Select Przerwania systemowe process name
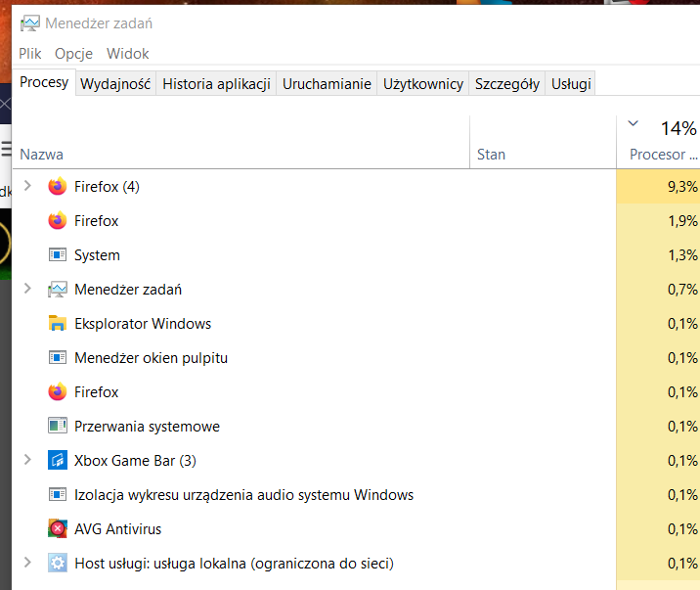The height and width of the screenshot is (590, 700). (147, 427)
